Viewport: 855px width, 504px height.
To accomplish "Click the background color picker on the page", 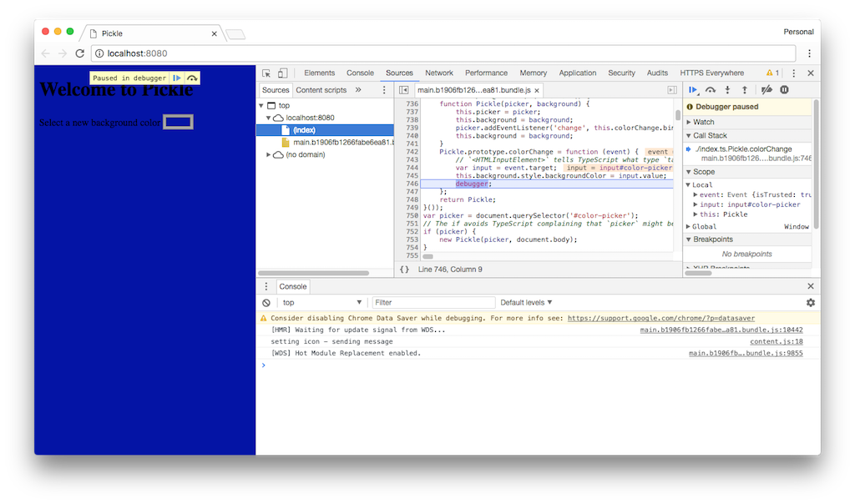I will click(x=180, y=121).
